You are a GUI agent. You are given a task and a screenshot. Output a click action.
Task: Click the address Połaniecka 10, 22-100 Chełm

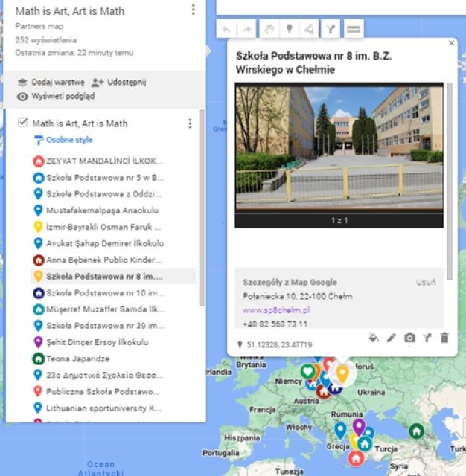pyautogui.click(x=298, y=296)
